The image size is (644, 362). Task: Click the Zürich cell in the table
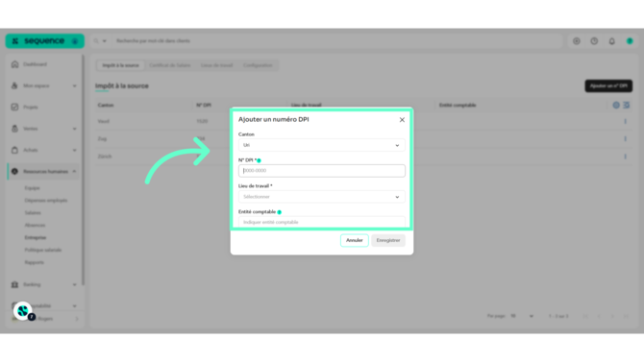click(x=105, y=157)
